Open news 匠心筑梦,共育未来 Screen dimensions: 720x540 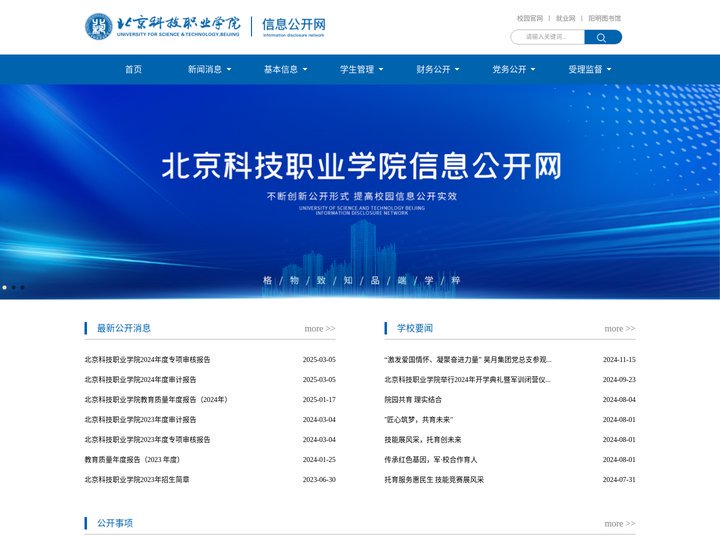tap(419, 420)
